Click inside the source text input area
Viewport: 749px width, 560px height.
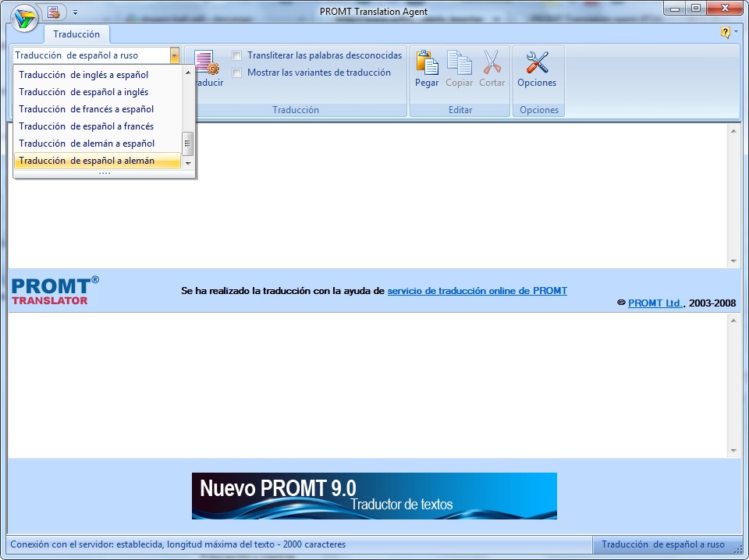click(x=367, y=196)
